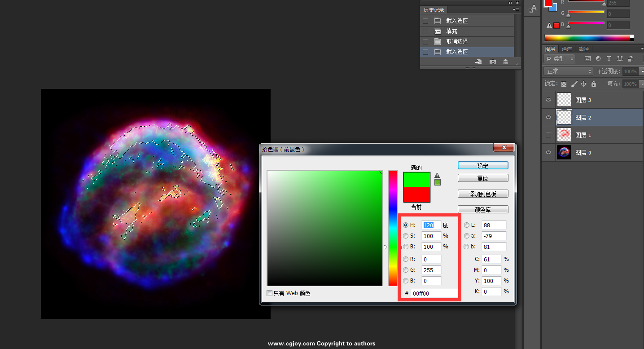Image resolution: width=644 pixels, height=349 pixels.
Task: Filter layers by smart object icon
Action: (x=631, y=59)
